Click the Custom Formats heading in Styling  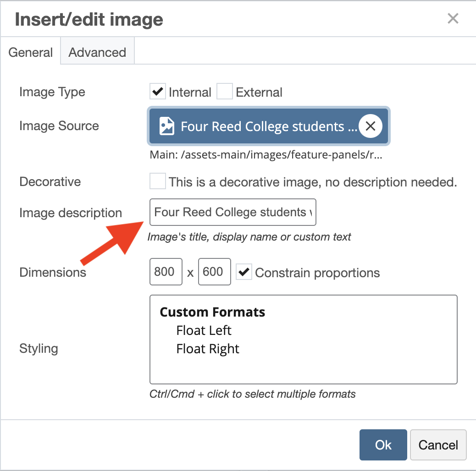[212, 312]
